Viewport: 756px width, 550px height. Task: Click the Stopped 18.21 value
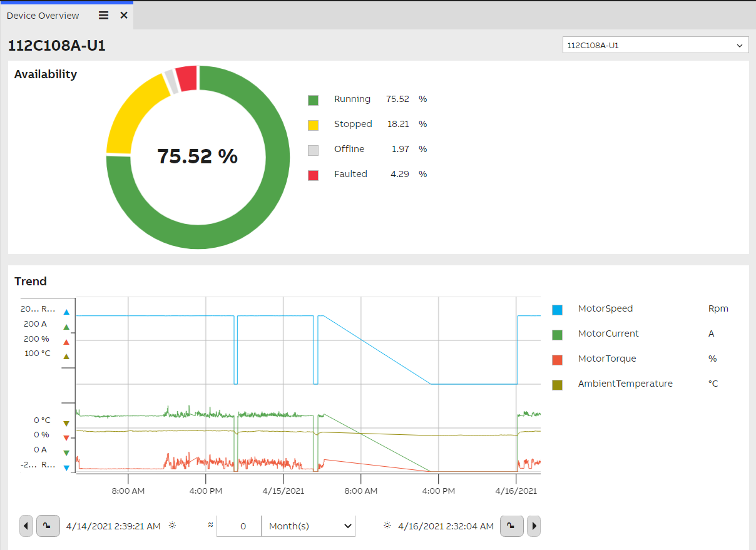click(398, 124)
